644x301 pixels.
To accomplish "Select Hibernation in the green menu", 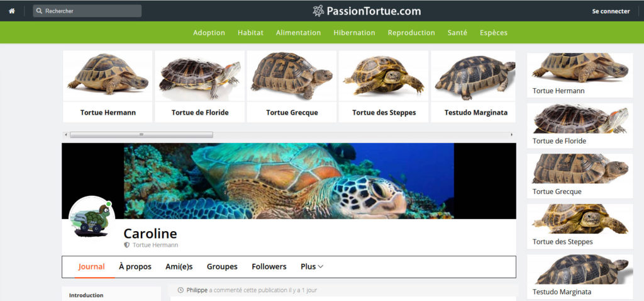I will 354,33.
